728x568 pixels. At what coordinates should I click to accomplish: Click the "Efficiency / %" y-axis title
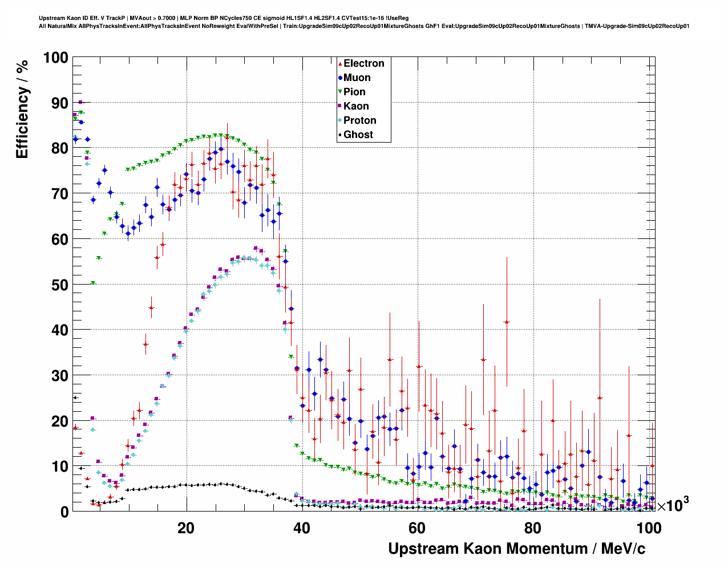tap(22, 108)
